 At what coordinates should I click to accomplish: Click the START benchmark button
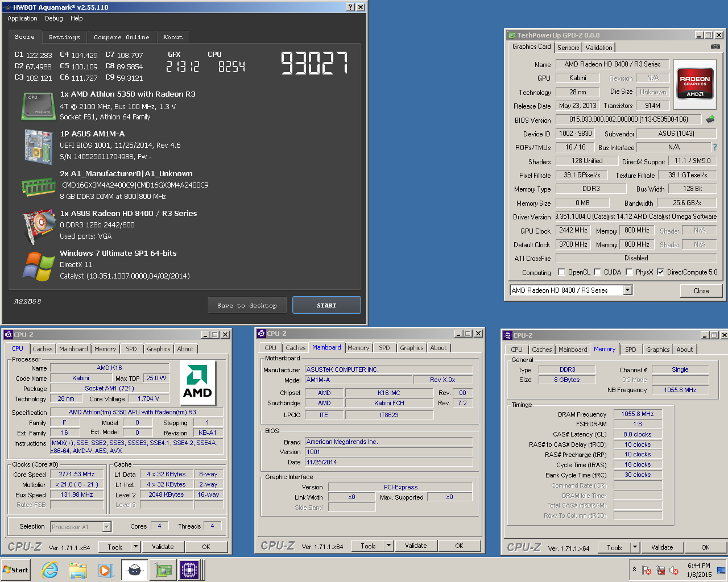click(x=326, y=305)
